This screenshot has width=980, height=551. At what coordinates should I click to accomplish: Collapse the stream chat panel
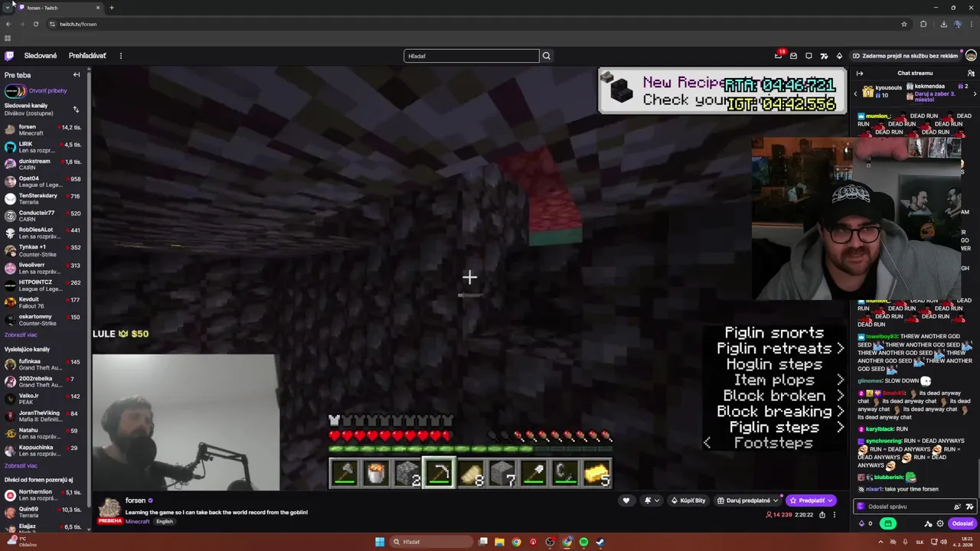(860, 73)
